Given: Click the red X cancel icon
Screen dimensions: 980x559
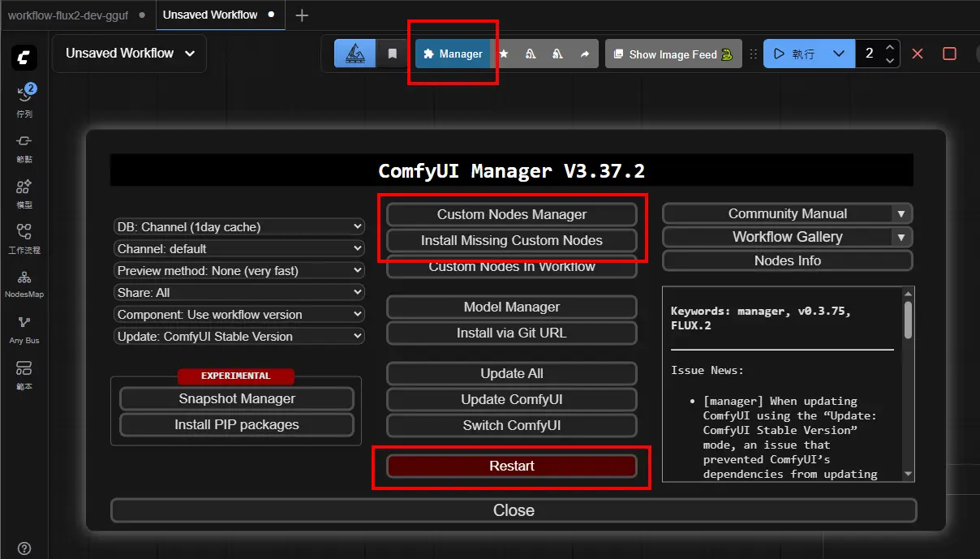Looking at the screenshot, I should (x=918, y=54).
